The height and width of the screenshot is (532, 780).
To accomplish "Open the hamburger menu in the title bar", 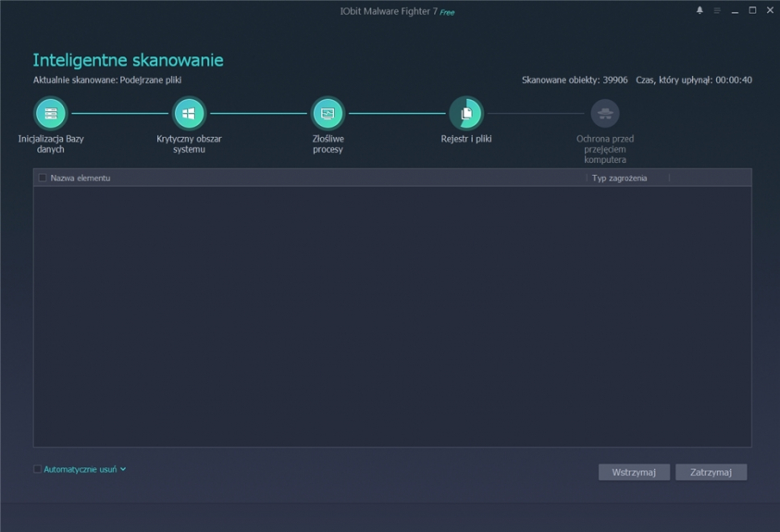I will pos(717,10).
